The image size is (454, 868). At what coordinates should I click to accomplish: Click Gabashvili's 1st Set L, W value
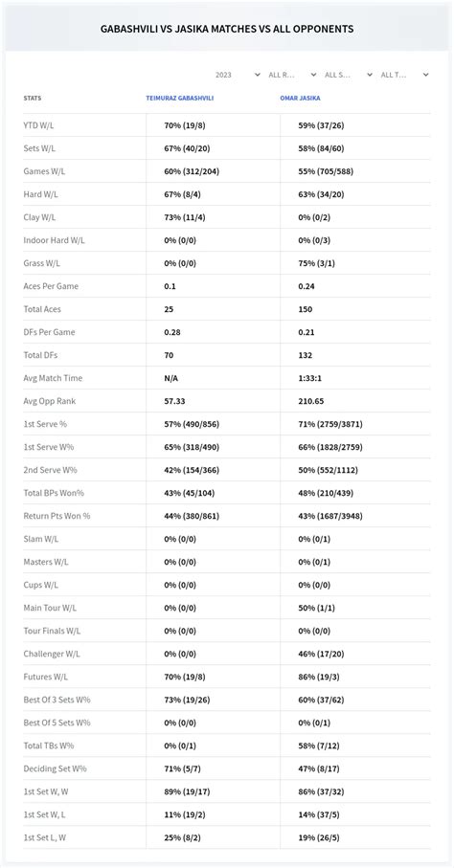(x=182, y=837)
